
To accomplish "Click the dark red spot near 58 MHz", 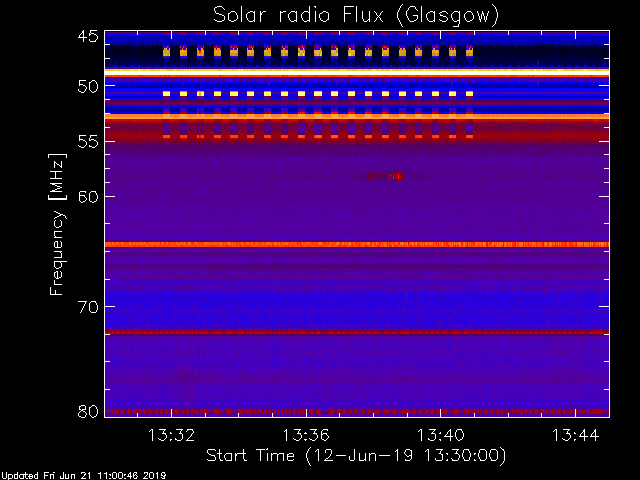I will (385, 176).
